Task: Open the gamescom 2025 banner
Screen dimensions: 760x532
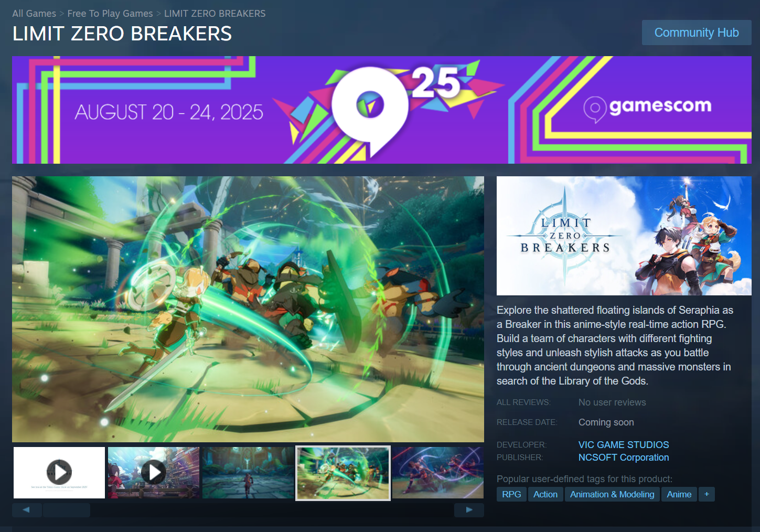Action: [x=382, y=110]
